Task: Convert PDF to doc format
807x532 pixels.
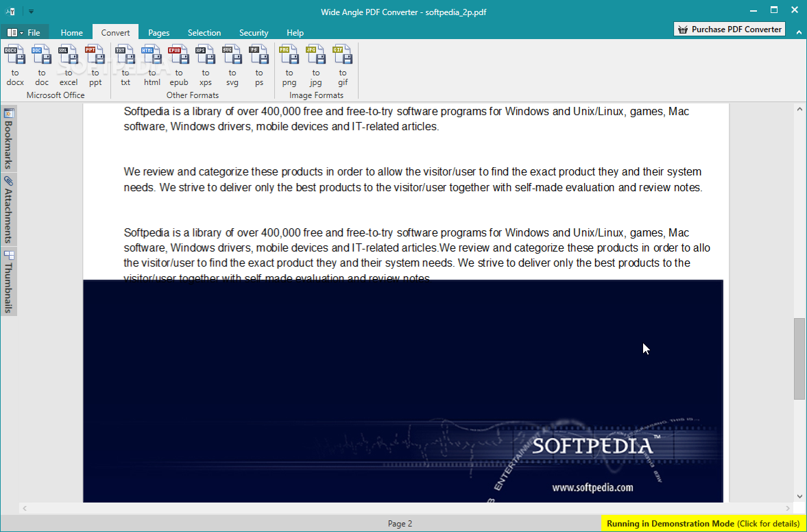Action: (x=42, y=65)
